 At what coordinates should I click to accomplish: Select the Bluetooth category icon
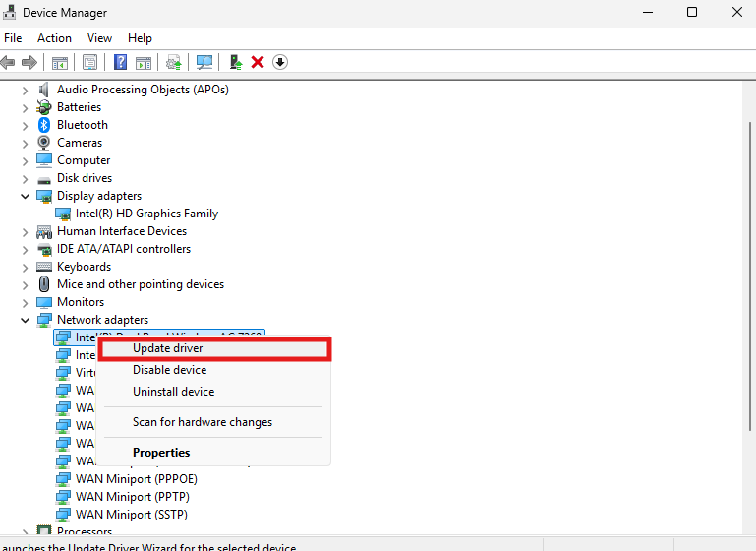click(x=44, y=125)
